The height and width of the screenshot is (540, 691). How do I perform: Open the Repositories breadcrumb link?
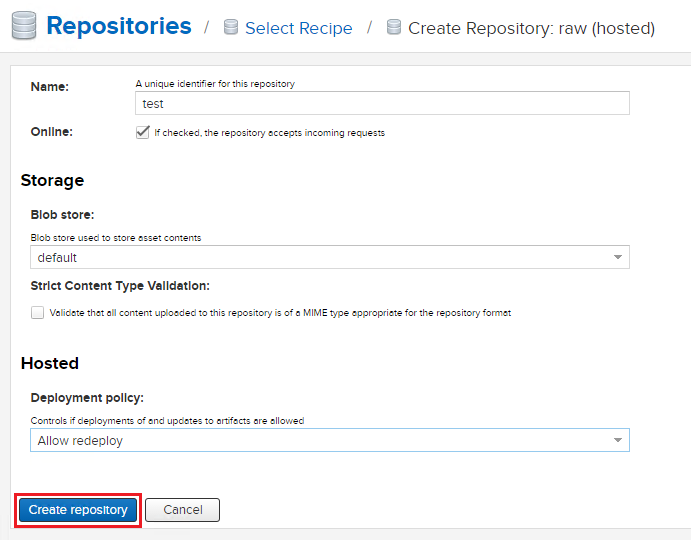(119, 26)
